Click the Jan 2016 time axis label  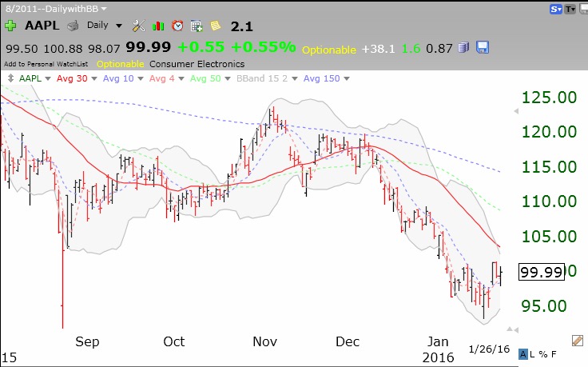(438, 349)
